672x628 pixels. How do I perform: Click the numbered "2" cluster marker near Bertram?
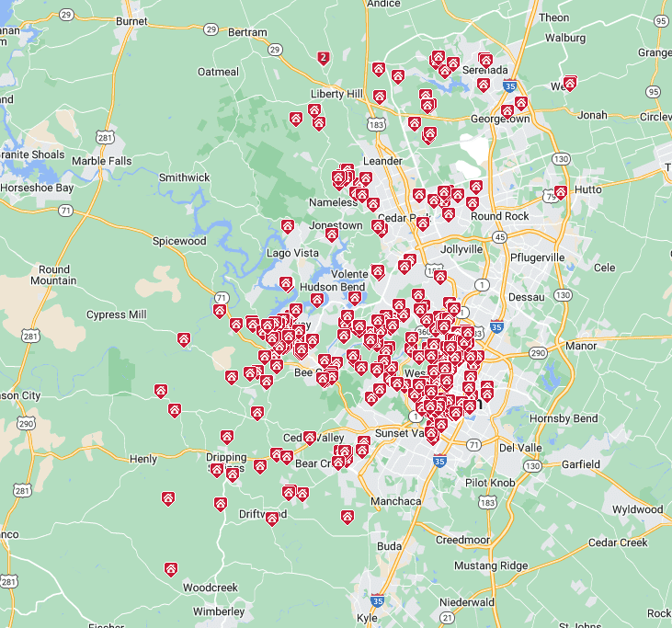click(322, 58)
